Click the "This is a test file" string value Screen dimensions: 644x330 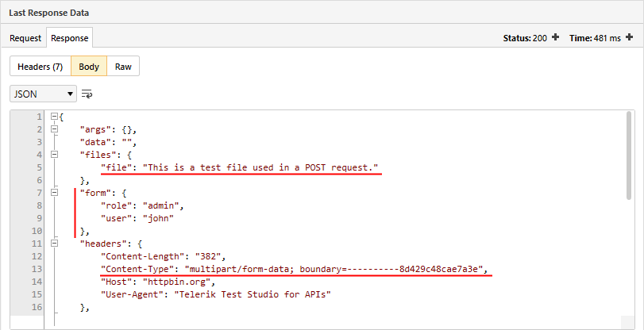(260, 167)
